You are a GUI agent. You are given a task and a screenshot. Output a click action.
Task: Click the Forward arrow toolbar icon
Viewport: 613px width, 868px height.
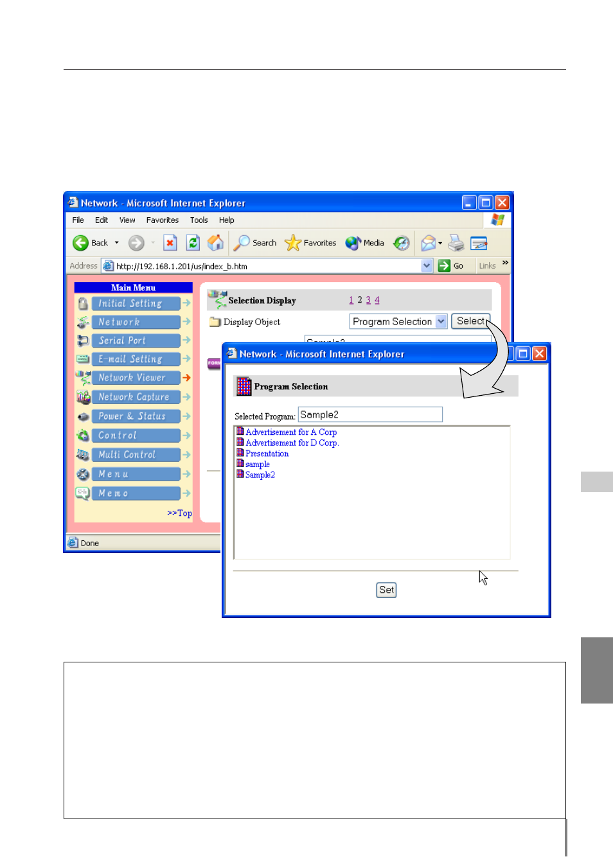pos(136,243)
